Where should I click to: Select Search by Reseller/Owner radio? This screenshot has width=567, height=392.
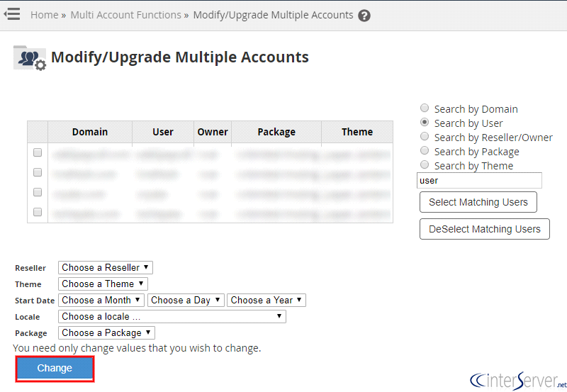point(425,136)
